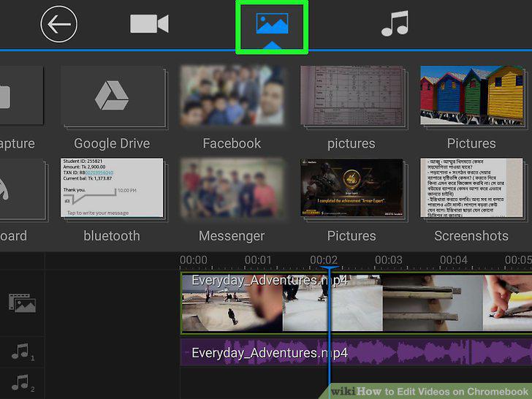Select the video and photo track icon
The image size is (532, 399).
click(x=22, y=303)
